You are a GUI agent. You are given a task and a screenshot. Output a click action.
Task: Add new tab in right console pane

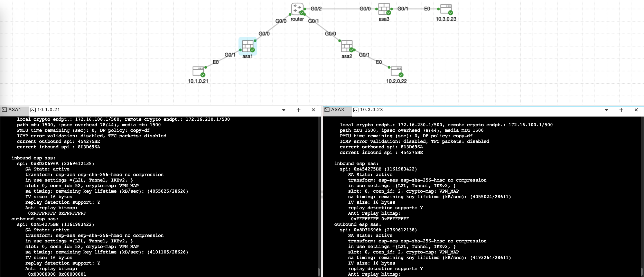(621, 110)
